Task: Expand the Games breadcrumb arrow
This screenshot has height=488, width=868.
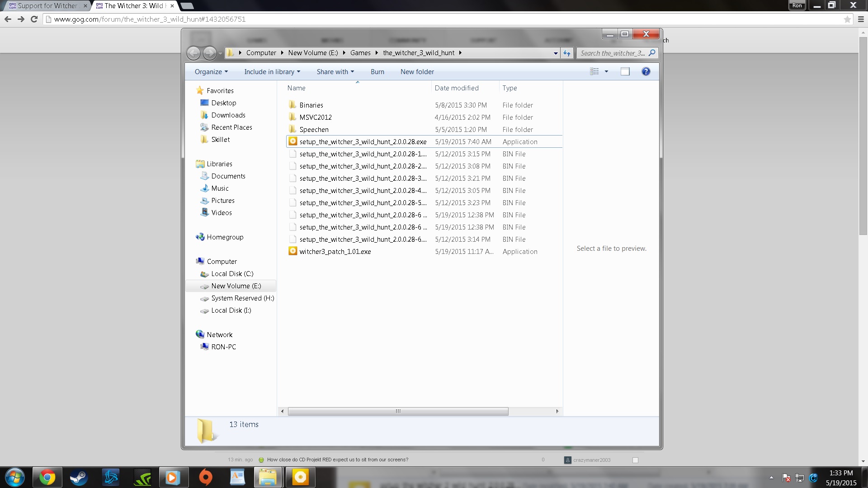Action: pos(377,53)
